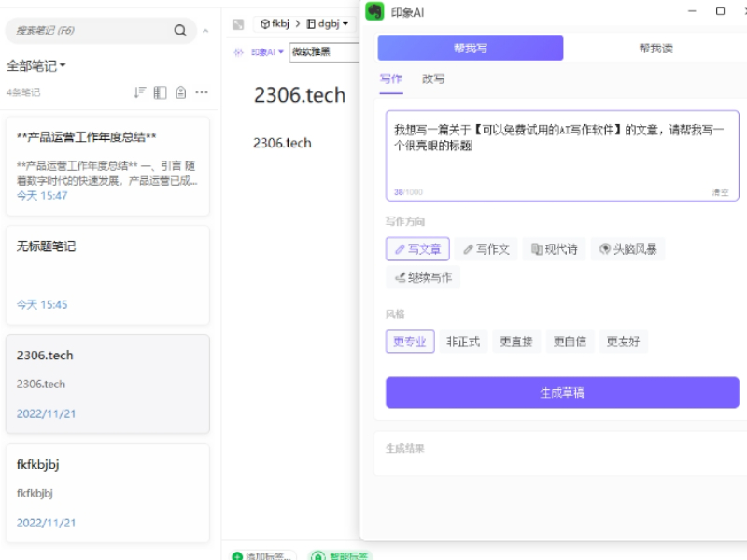The width and height of the screenshot is (747, 560).
Task: Open the 微软雅黑 font combo box
Action: coord(324,52)
